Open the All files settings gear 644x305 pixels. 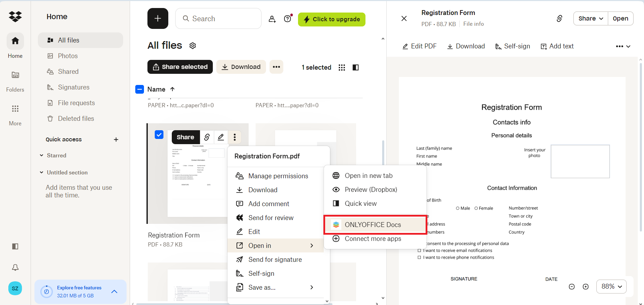coord(193,46)
